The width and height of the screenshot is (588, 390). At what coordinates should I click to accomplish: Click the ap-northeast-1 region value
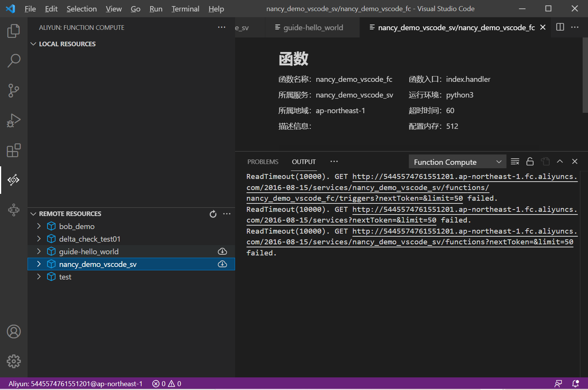340,110
